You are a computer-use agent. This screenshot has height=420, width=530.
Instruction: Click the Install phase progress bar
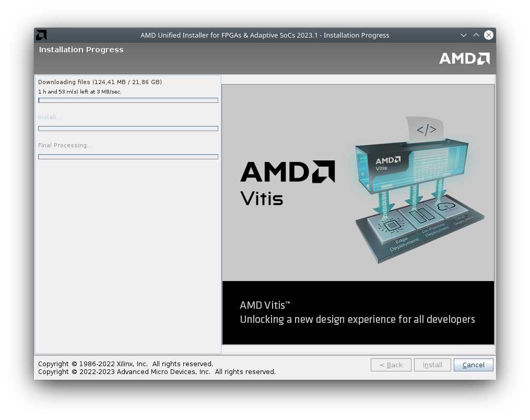pos(128,129)
